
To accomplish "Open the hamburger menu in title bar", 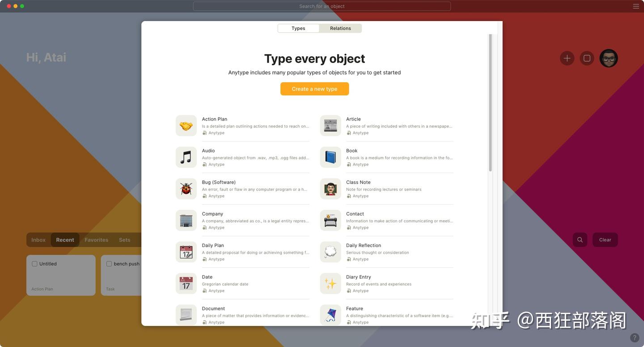I will (x=636, y=6).
